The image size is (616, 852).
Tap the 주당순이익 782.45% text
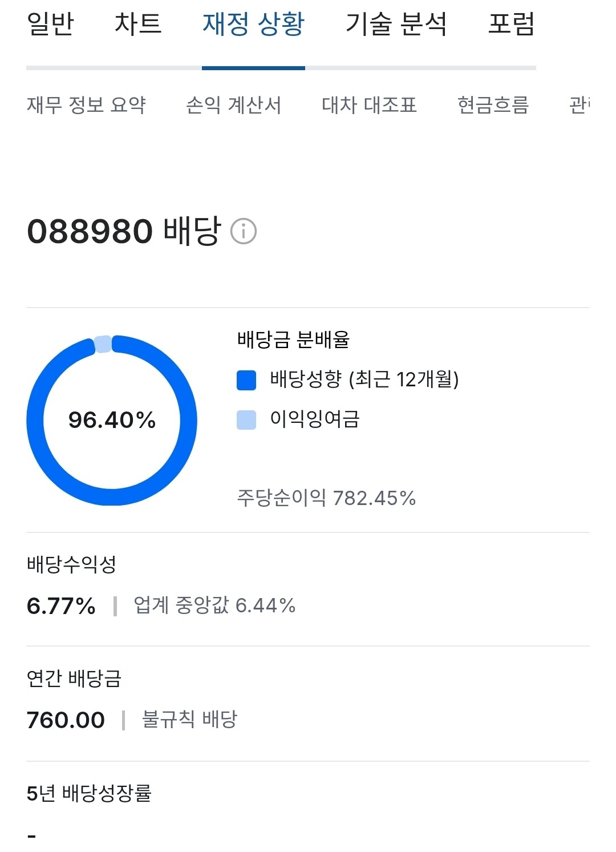click(x=326, y=498)
